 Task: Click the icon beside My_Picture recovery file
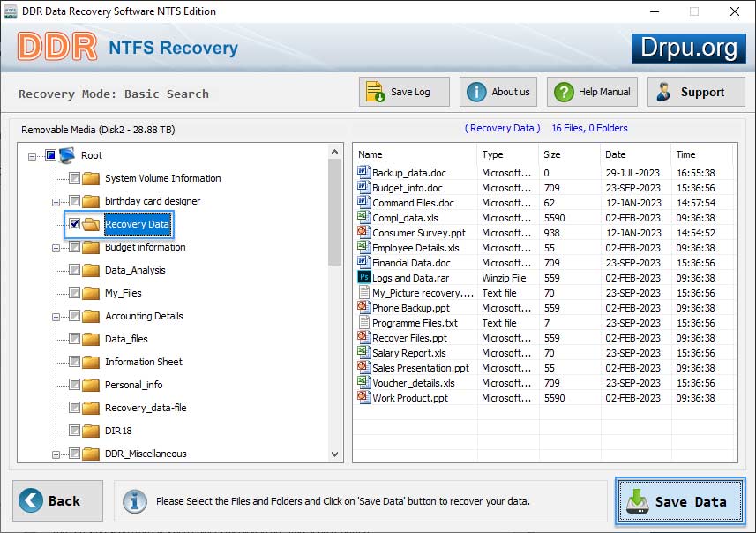coord(364,292)
